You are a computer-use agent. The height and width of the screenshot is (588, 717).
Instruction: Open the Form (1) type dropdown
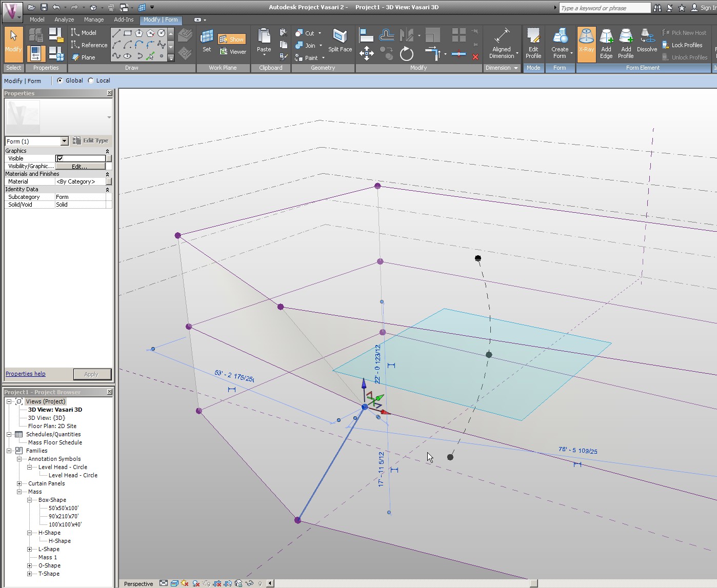(64, 141)
